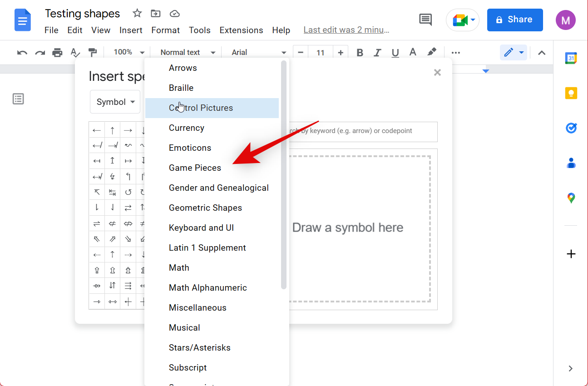The height and width of the screenshot is (386, 588).
Task: Click the undo icon
Action: point(22,53)
